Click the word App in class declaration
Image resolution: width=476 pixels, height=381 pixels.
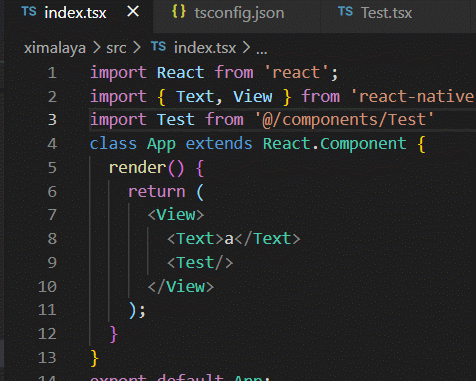[161, 144]
